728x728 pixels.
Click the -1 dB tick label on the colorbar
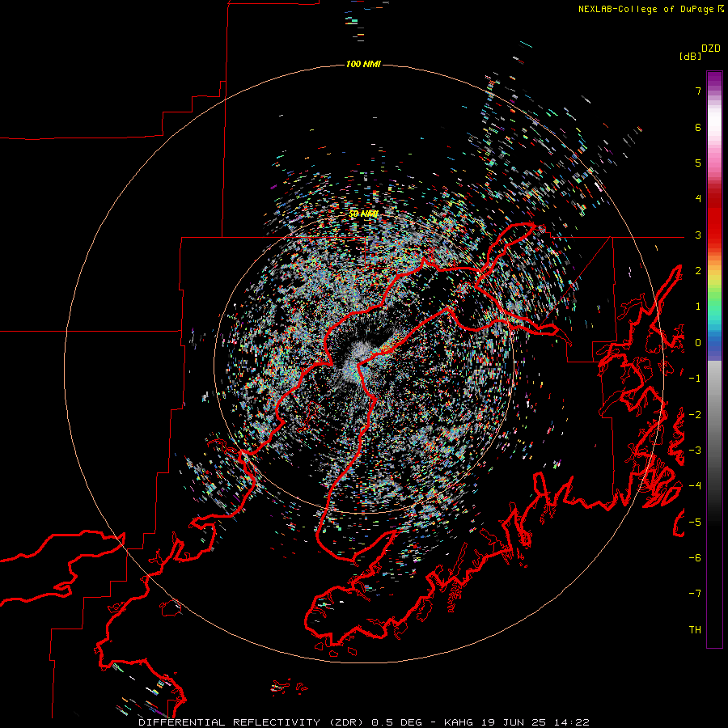tap(695, 379)
